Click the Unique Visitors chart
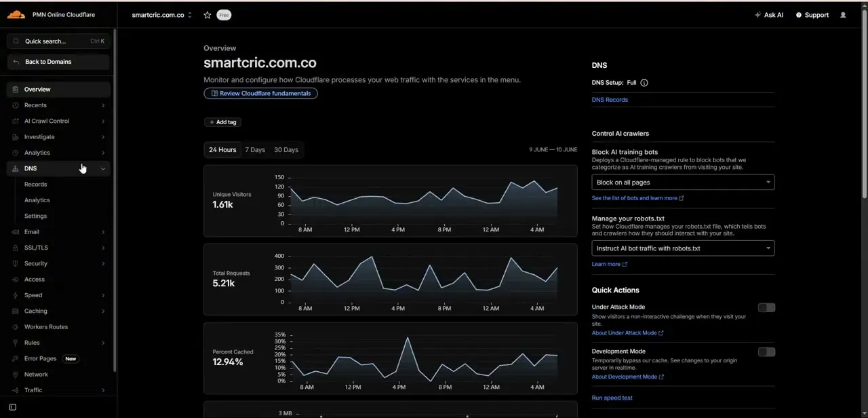This screenshot has width=868, height=418. pos(391,200)
